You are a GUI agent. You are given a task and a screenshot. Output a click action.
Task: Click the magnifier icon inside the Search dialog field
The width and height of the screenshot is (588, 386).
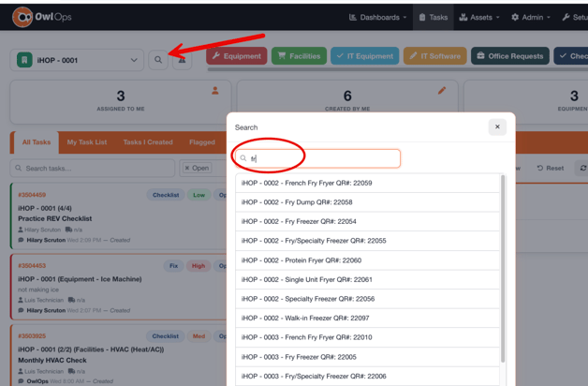click(x=243, y=158)
